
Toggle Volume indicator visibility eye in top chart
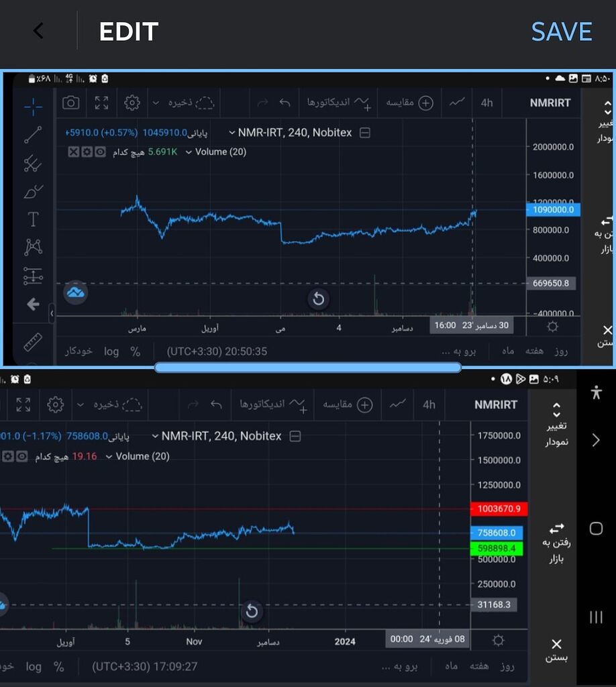100,152
